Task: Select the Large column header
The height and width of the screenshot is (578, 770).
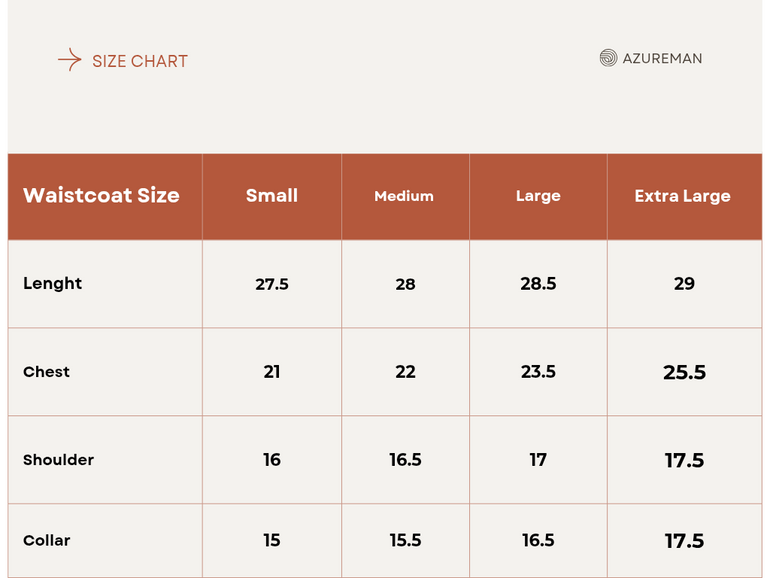Action: click(538, 196)
